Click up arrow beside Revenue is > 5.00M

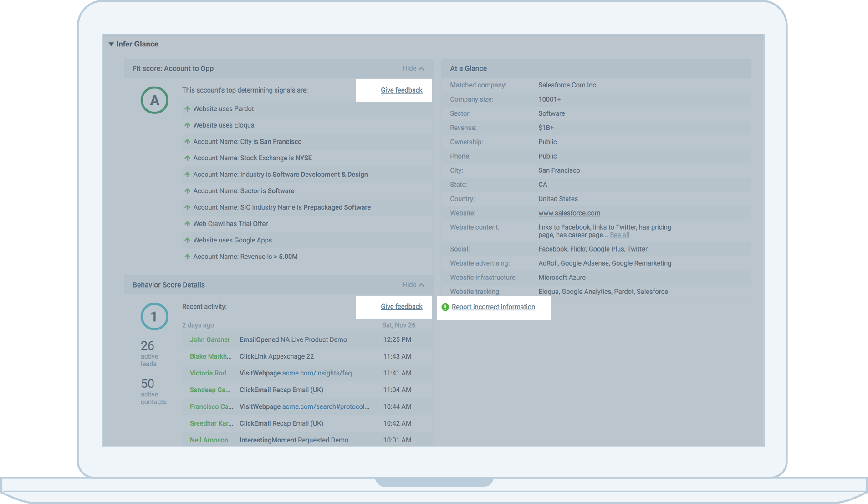[x=187, y=257]
